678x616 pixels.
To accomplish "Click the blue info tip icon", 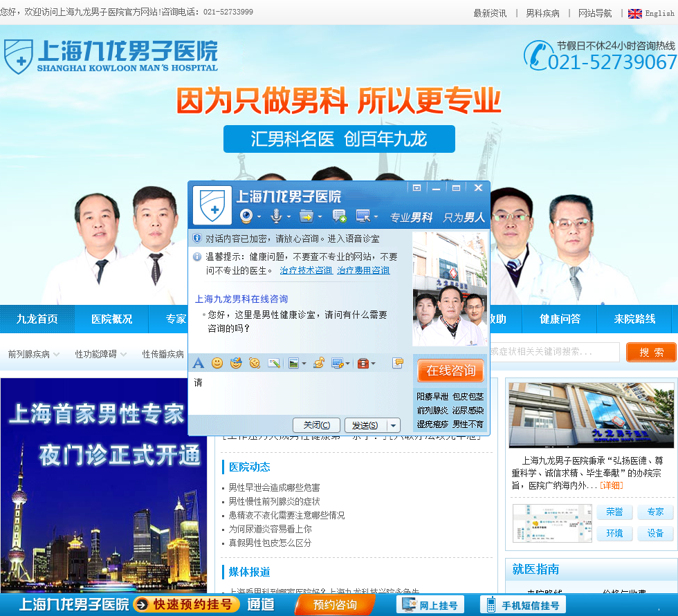I will 197,256.
